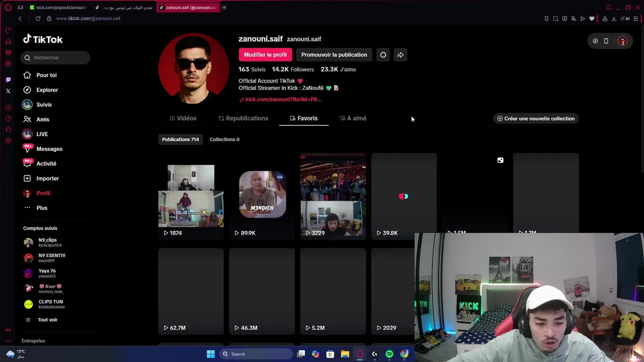Open Spotify from the taskbar
The image size is (644, 362).
(x=389, y=354)
